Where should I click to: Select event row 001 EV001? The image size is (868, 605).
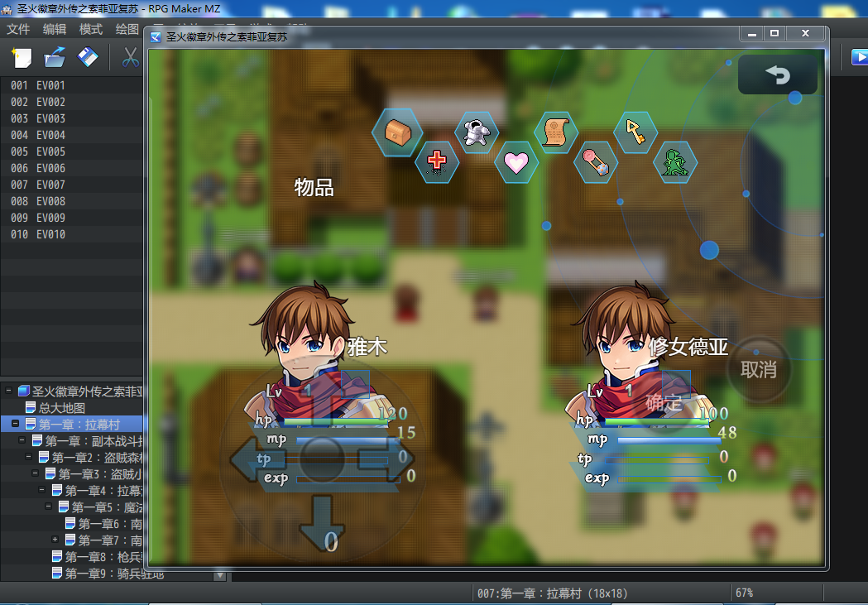pos(71,85)
